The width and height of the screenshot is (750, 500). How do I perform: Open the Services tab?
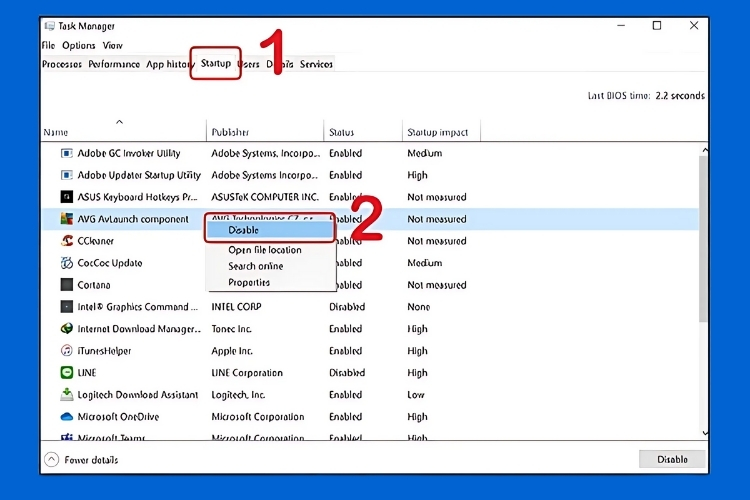[316, 64]
